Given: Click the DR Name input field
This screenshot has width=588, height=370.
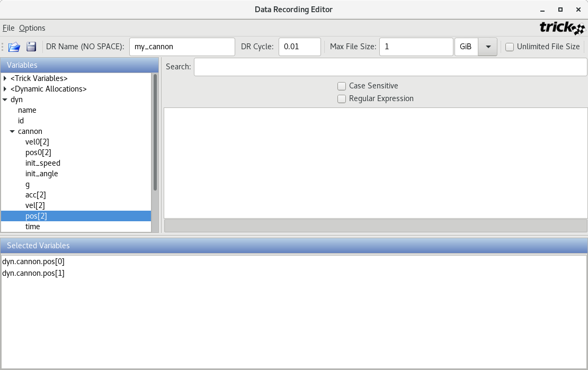Looking at the screenshot, I should [182, 47].
